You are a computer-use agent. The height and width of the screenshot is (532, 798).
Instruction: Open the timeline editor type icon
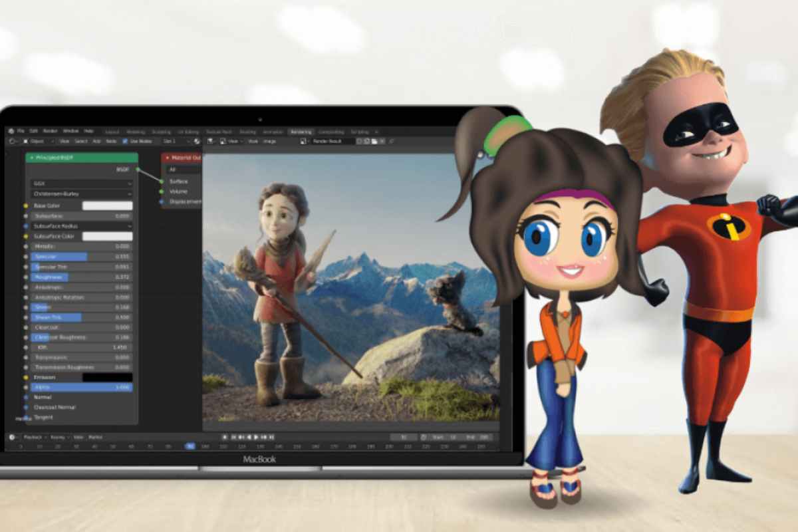tap(12, 437)
